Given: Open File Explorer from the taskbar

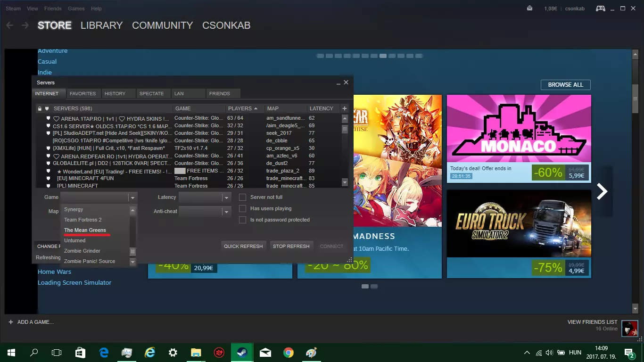Looking at the screenshot, I should (x=196, y=353).
